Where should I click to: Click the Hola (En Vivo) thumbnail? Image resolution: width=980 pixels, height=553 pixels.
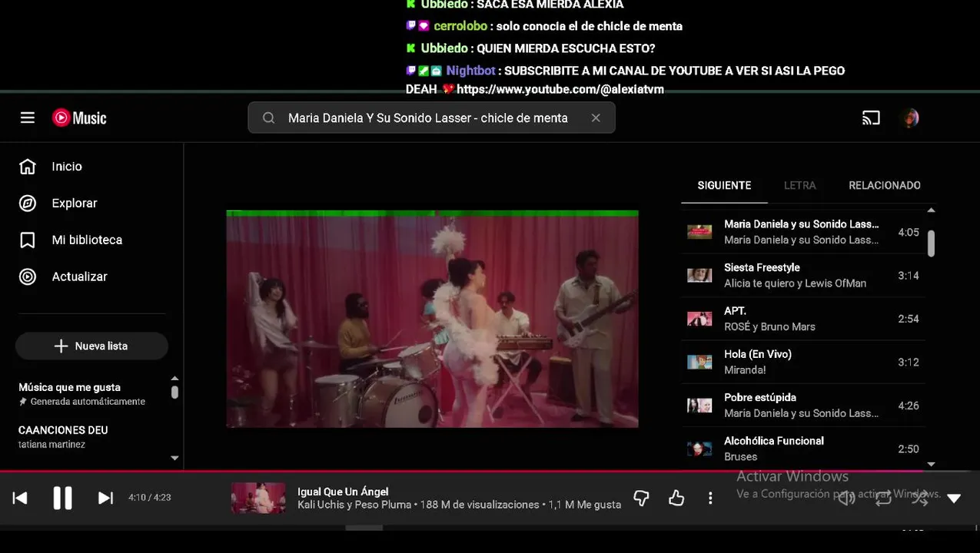click(699, 362)
